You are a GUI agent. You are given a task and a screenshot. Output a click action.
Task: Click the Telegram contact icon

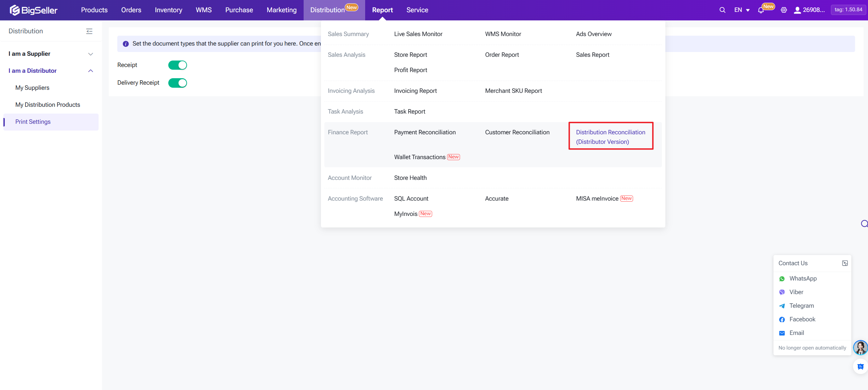click(x=782, y=306)
